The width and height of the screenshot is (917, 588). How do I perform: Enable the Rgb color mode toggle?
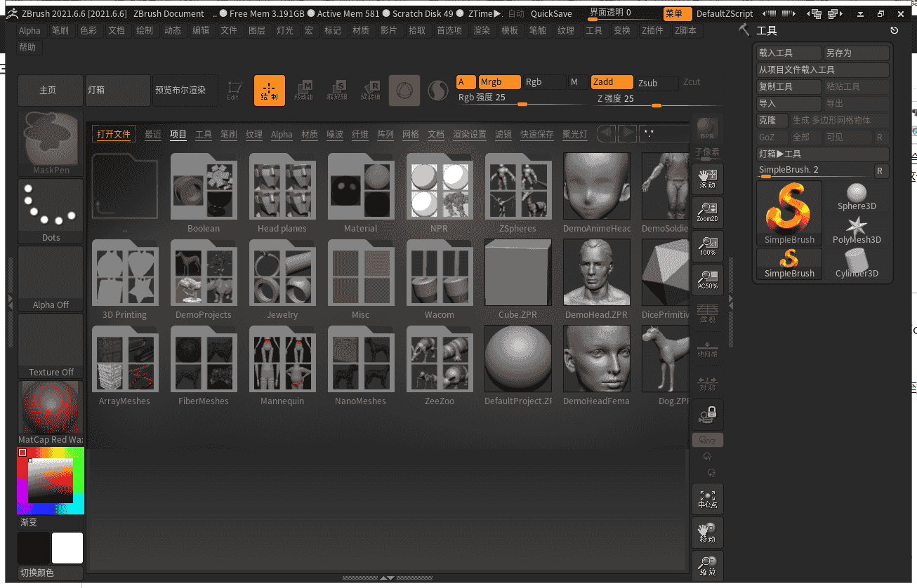(543, 81)
